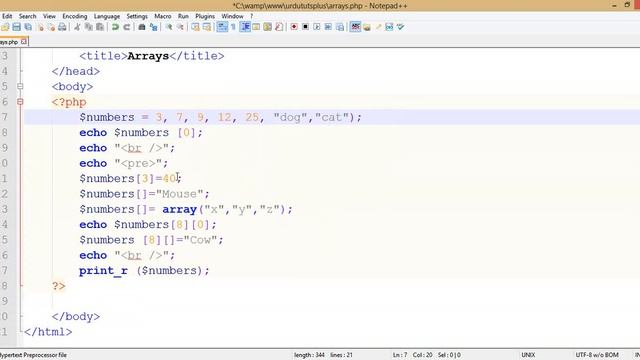Stop macro recording with black square icon

[x=305, y=27]
